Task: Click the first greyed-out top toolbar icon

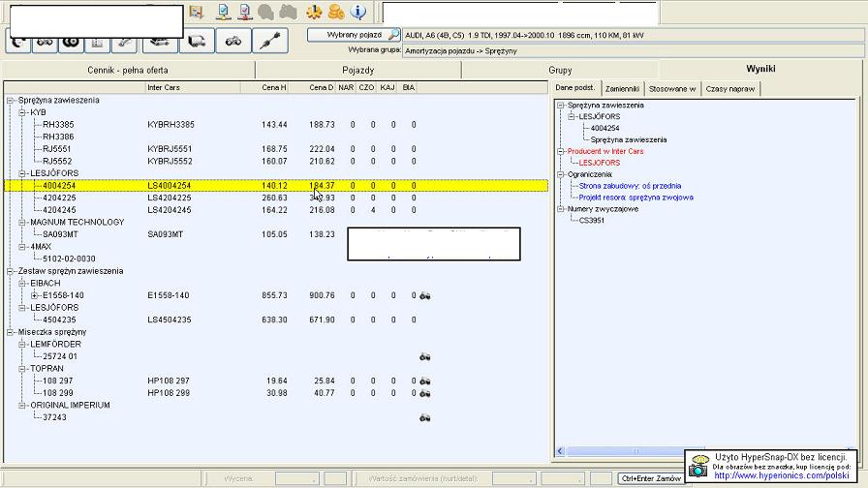Action: tap(266, 12)
